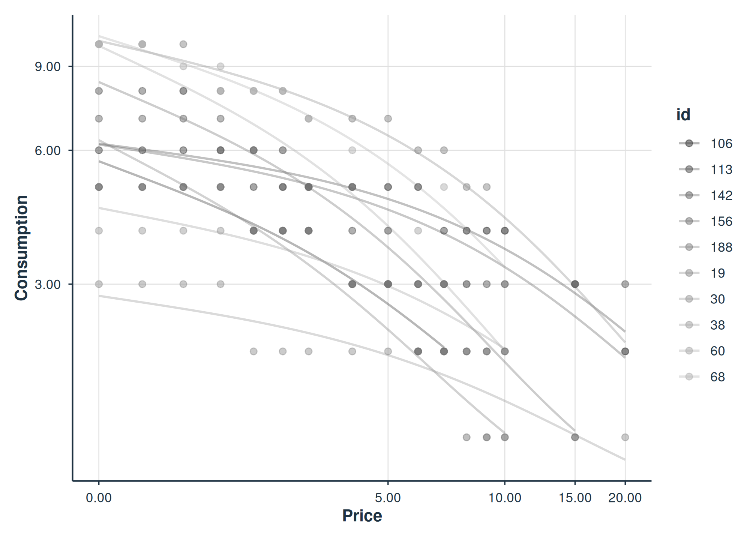Select the legend swatch for id 30
The image size is (756, 540).
[689, 299]
